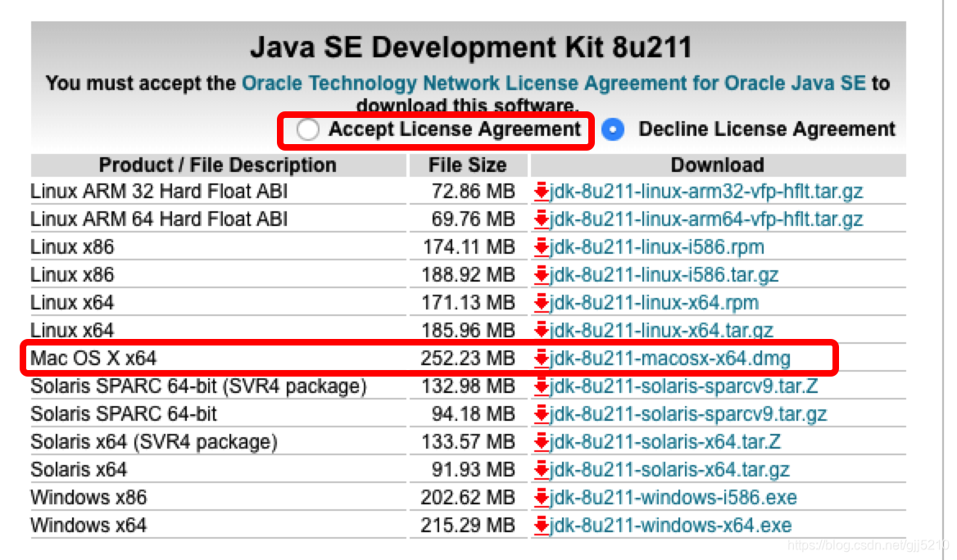Click download arrow icon for linux-x64.rpm

[542, 303]
